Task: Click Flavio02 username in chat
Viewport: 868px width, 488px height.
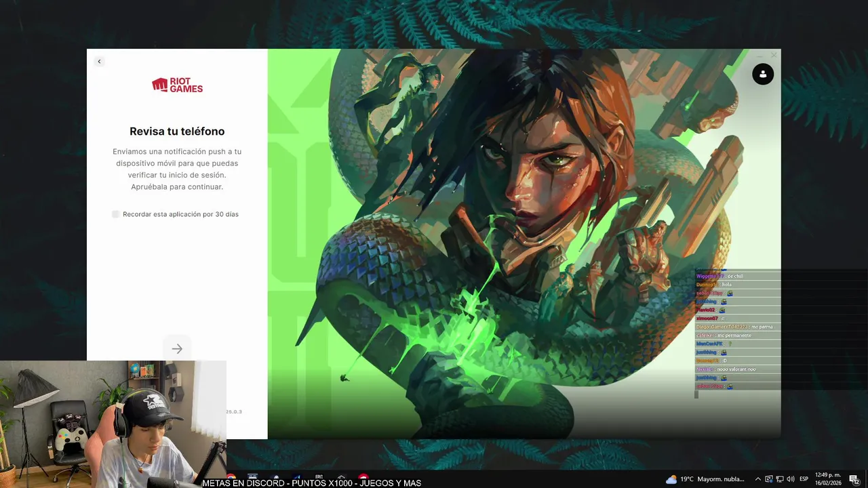Action: tap(706, 310)
